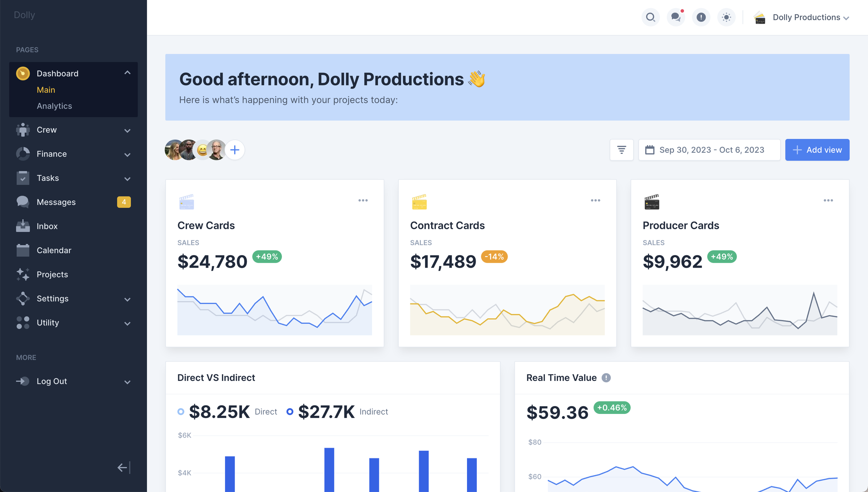Open the Calendar page link
Image resolution: width=868 pixels, height=492 pixels.
tap(54, 250)
